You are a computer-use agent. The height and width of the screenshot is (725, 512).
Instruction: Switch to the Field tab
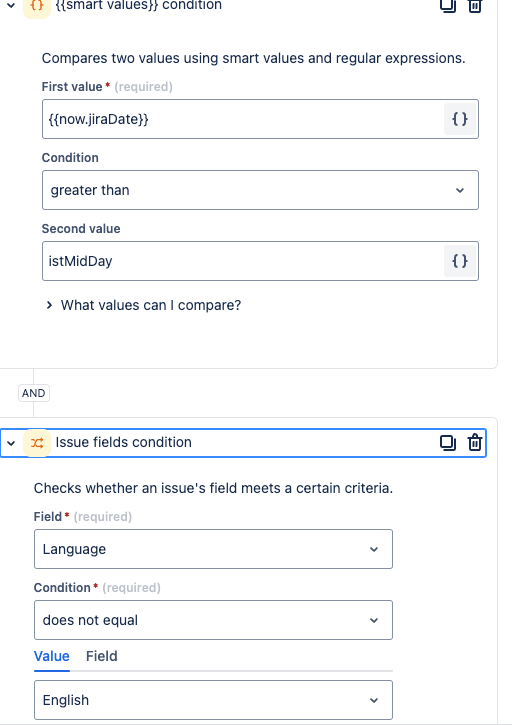click(102, 656)
